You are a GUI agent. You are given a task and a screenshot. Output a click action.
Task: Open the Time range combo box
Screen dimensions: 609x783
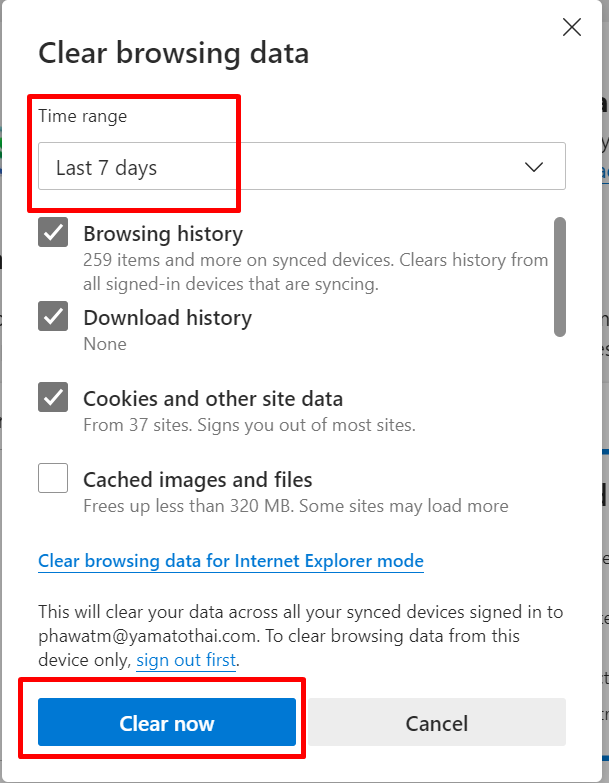pos(302,166)
